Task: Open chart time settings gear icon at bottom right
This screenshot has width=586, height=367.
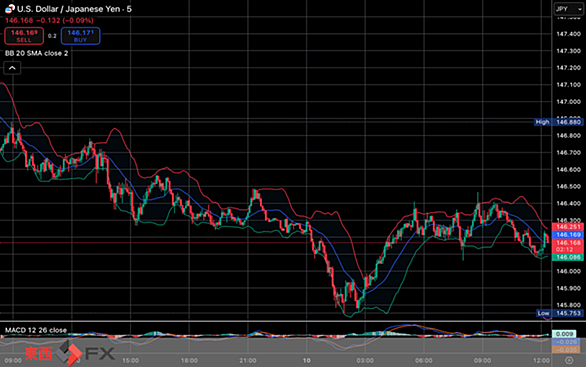Action: [x=569, y=360]
